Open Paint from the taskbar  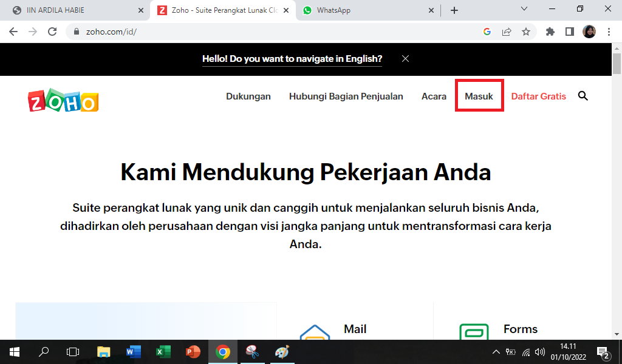[282, 352]
